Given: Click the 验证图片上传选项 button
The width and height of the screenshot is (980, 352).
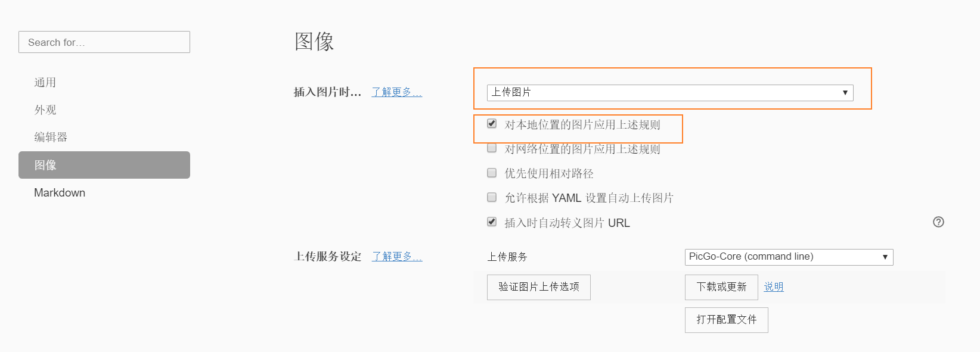Looking at the screenshot, I should [538, 287].
